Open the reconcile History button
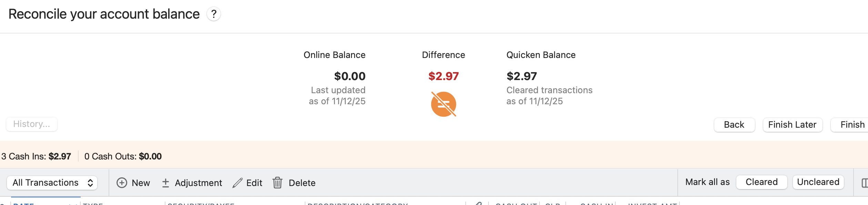The image size is (868, 205). 32,124
